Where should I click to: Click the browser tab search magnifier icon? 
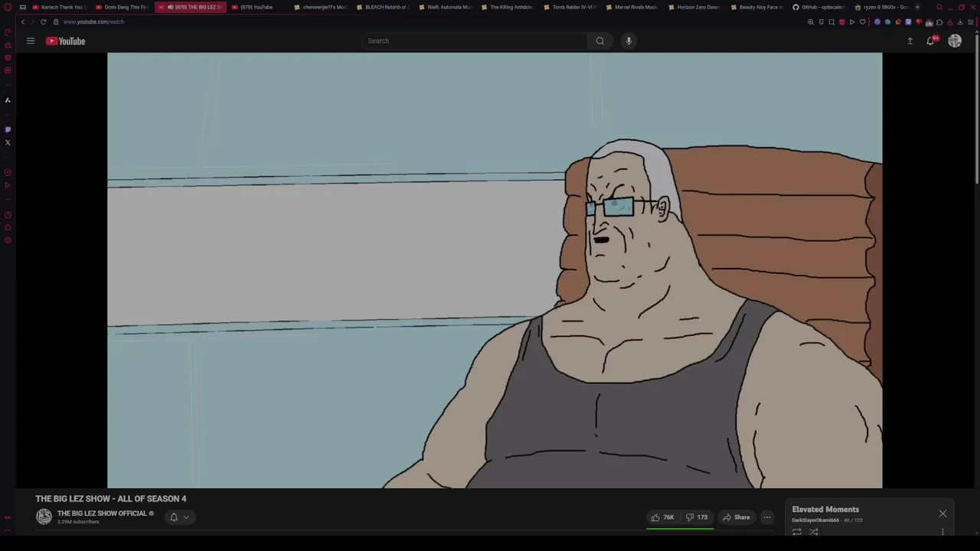pos(939,7)
